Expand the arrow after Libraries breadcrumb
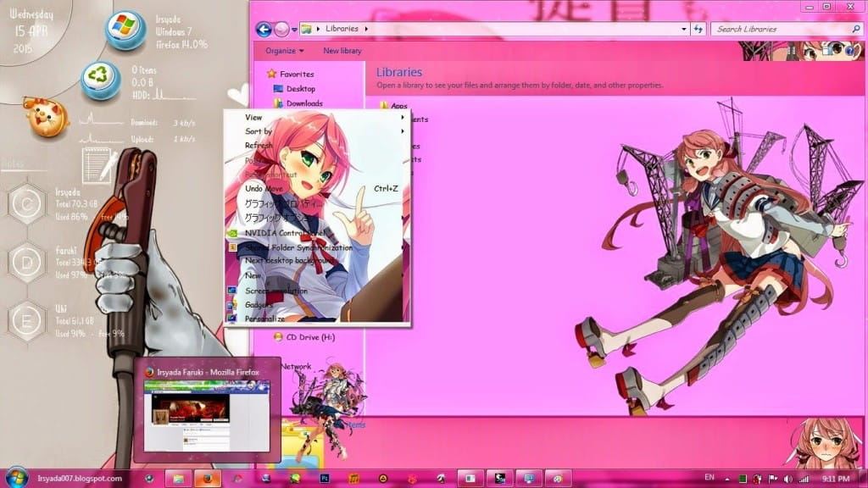Viewport: 868px width, 488px height. pos(366,28)
